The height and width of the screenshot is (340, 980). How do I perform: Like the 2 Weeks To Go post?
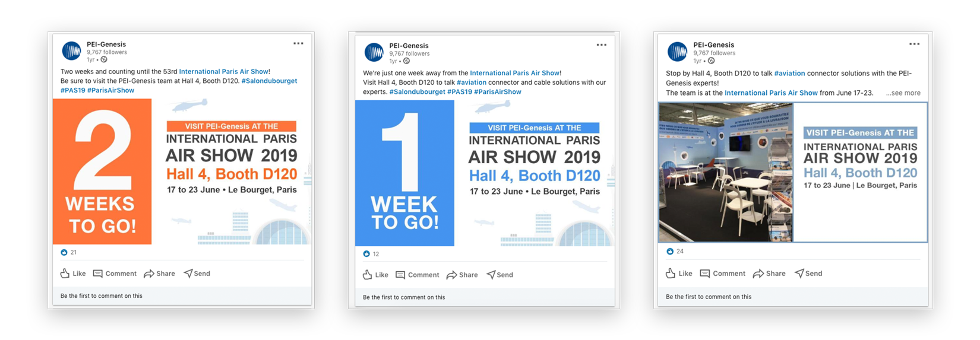[x=73, y=274]
